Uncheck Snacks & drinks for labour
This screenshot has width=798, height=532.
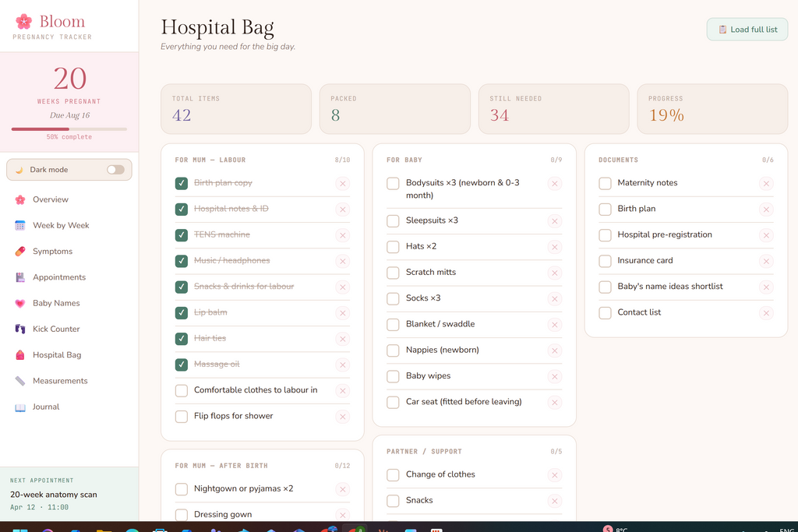[x=181, y=287]
